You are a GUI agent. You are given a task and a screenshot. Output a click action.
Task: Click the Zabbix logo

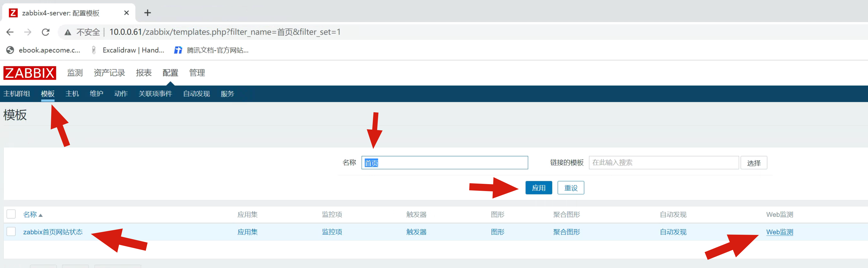pos(30,73)
